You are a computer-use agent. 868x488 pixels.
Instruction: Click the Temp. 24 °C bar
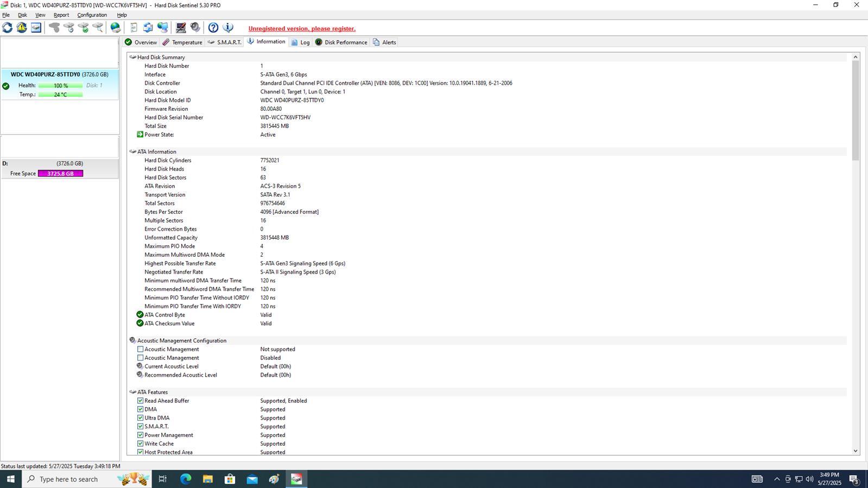tap(60, 95)
